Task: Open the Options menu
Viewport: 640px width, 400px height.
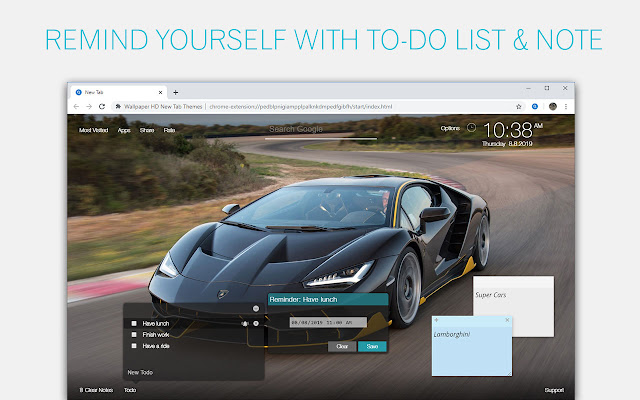Action: click(450, 128)
